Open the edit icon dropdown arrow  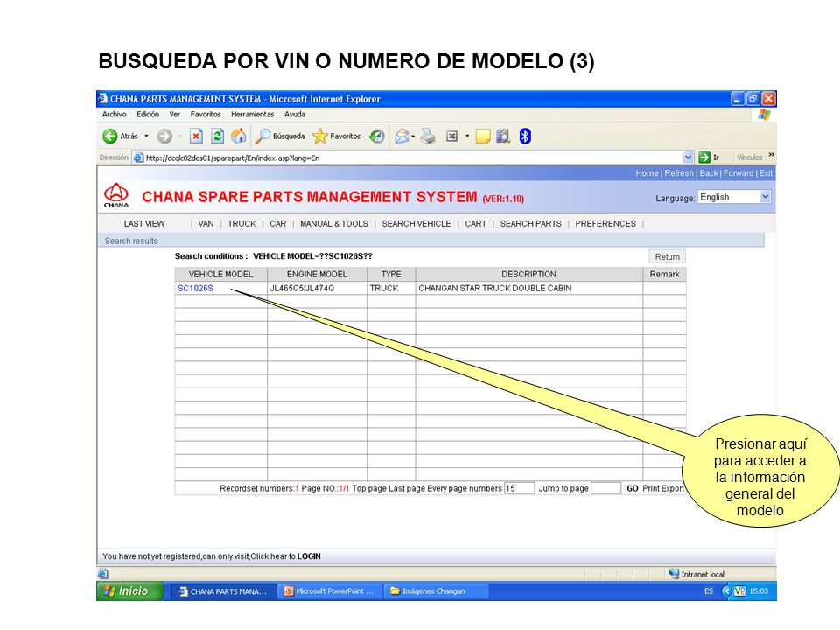[x=467, y=136]
